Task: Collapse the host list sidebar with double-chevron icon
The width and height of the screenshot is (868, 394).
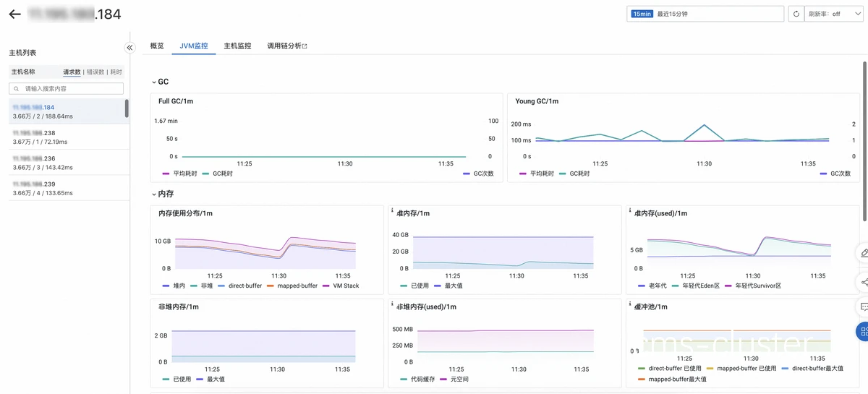Action: (130, 48)
